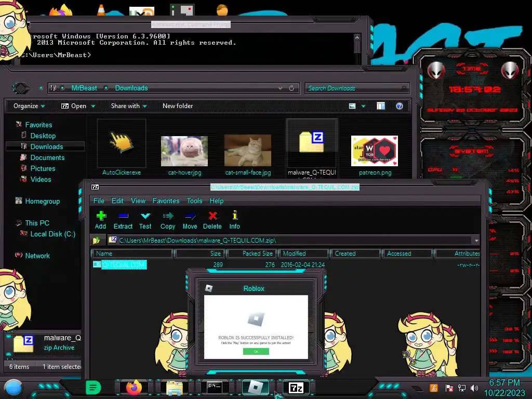This screenshot has width=532, height=399.
Task: Sort 7-Zip list by Packed Size column
Action: [x=252, y=254]
